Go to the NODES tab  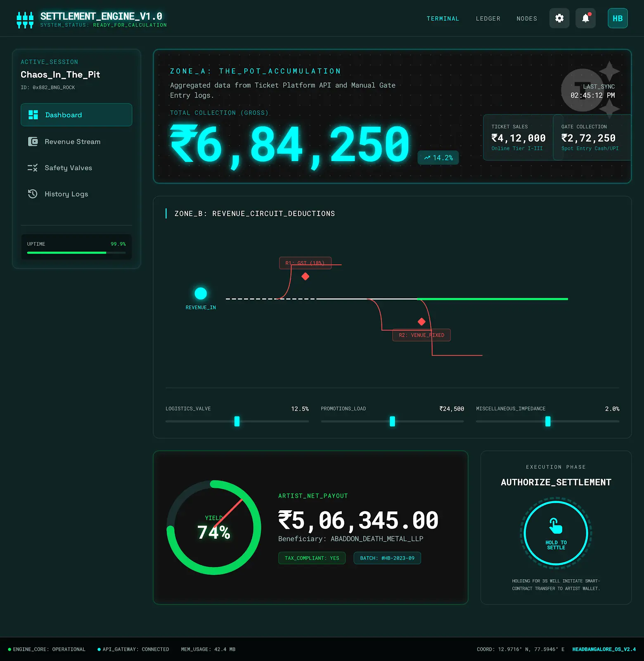(x=527, y=19)
